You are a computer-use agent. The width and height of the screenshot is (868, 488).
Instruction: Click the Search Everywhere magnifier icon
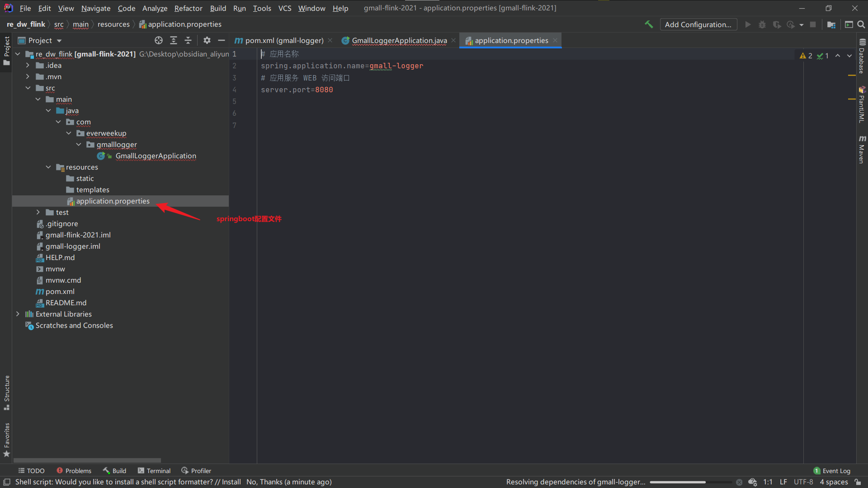click(861, 24)
